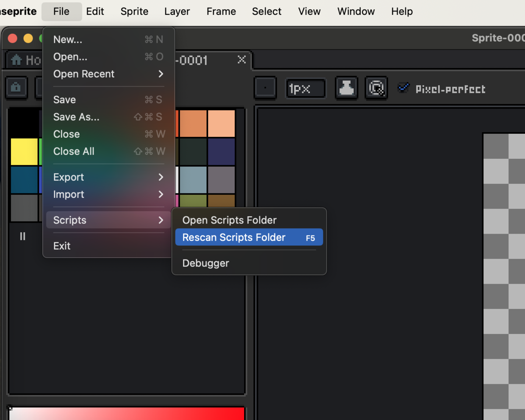The width and height of the screenshot is (525, 420).
Task: Pick the peach palette swatch
Action: [x=221, y=124]
